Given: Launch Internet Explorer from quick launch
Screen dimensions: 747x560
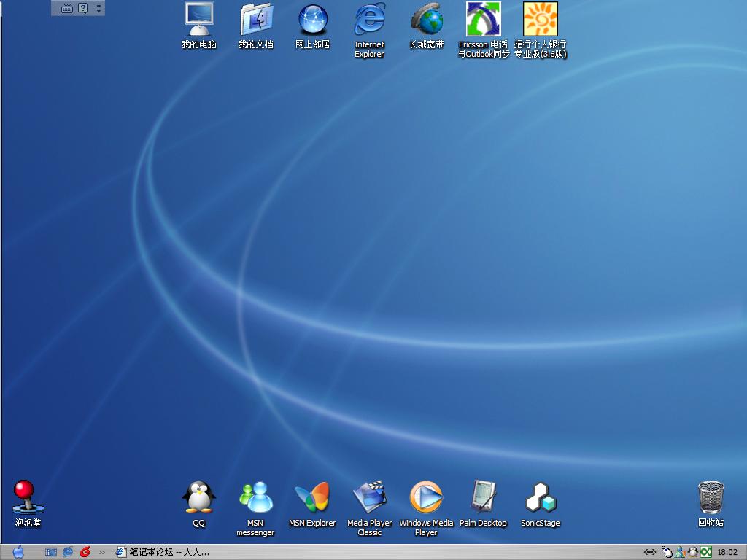Looking at the screenshot, I should tap(68, 552).
